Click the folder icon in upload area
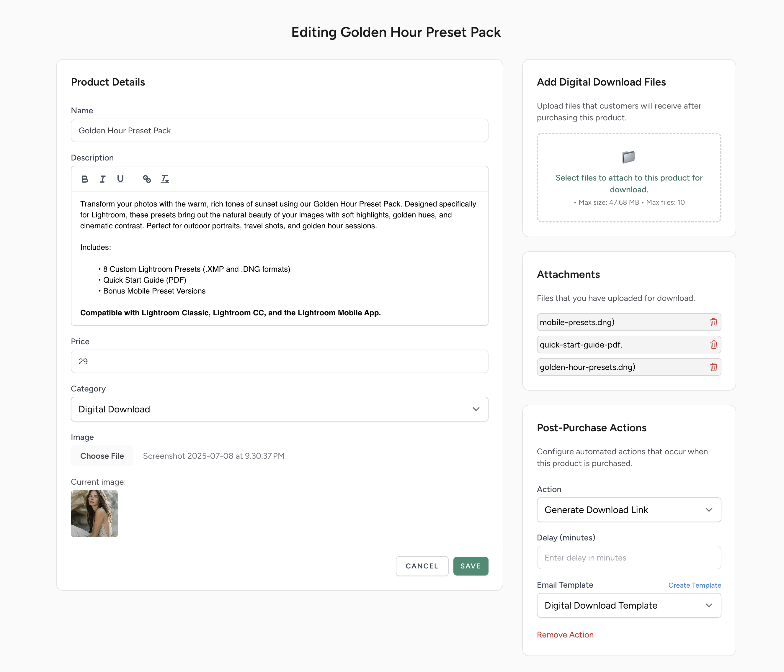784x672 pixels. pos(628,157)
